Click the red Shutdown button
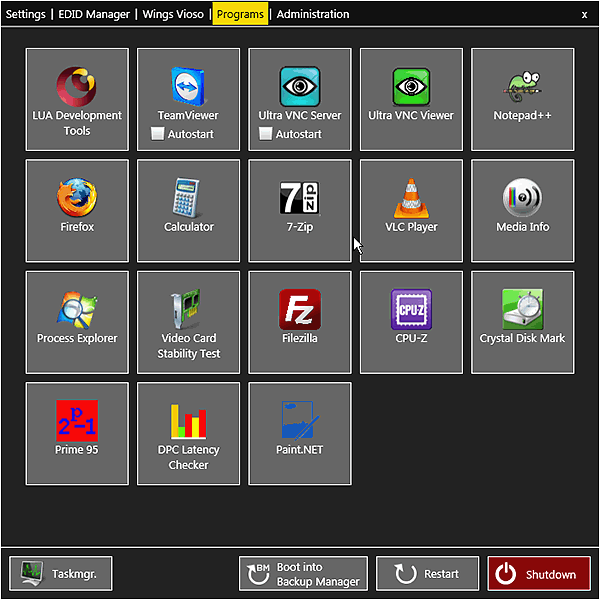600x600 pixels. click(539, 573)
